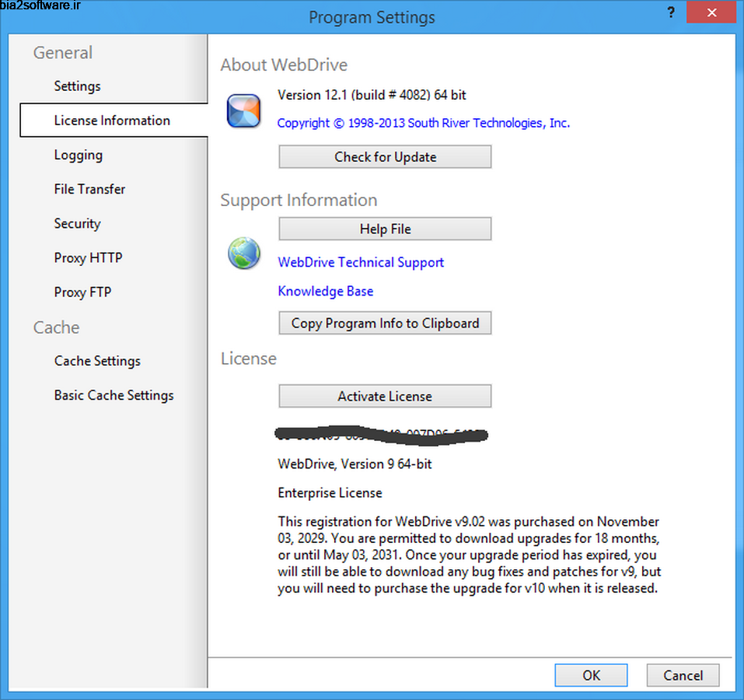
Task: Select Proxy HTTP in the sidebar
Action: coord(88,257)
